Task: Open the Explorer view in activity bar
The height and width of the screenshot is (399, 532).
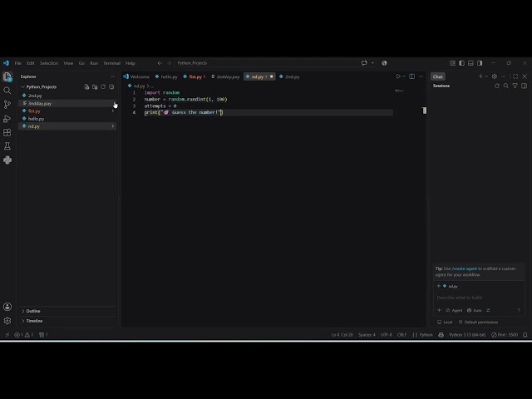Action: [7, 76]
